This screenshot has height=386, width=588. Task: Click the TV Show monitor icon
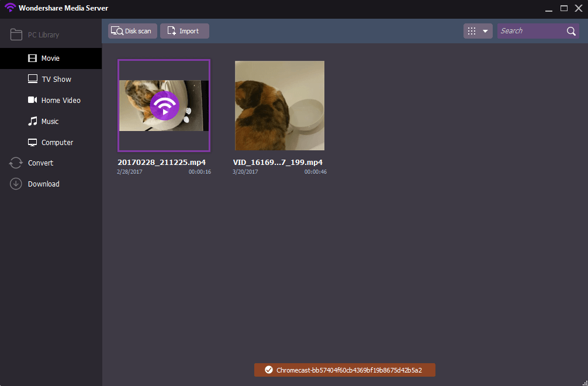click(33, 79)
